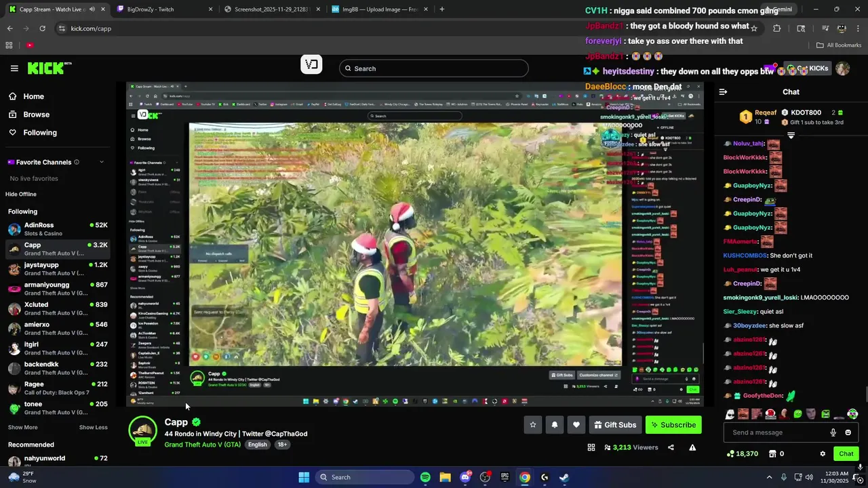The image size is (868, 488).
Task: Open Xcluted channel in Following list
Action: [58, 309]
